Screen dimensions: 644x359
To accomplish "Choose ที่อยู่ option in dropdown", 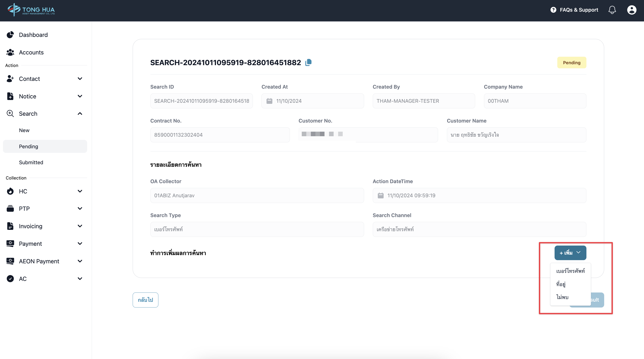I will pyautogui.click(x=561, y=284).
